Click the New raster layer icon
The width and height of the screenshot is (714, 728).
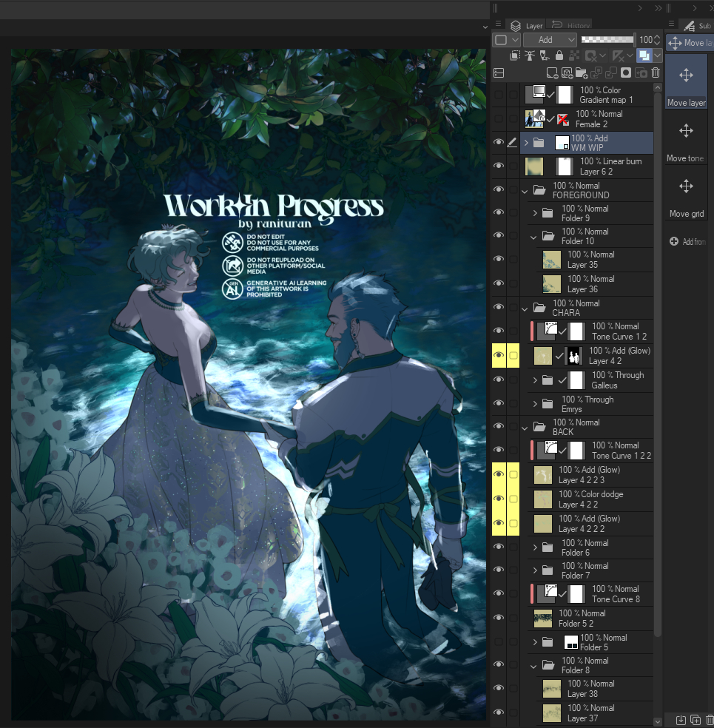[x=551, y=73]
